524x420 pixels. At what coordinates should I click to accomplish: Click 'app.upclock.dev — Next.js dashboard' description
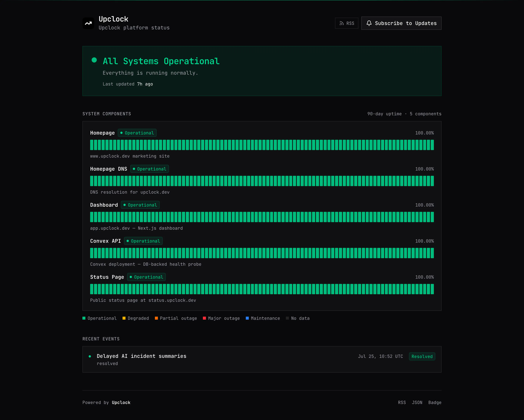click(136, 228)
